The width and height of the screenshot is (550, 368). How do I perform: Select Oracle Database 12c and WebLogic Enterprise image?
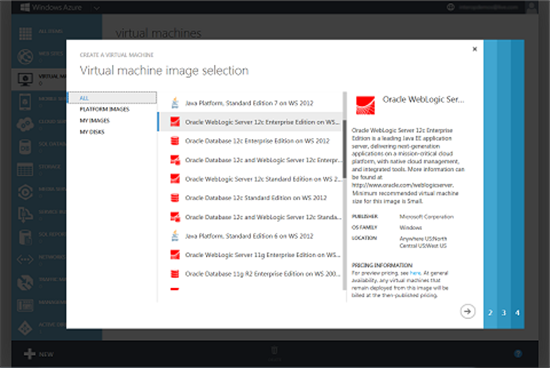pos(250,160)
